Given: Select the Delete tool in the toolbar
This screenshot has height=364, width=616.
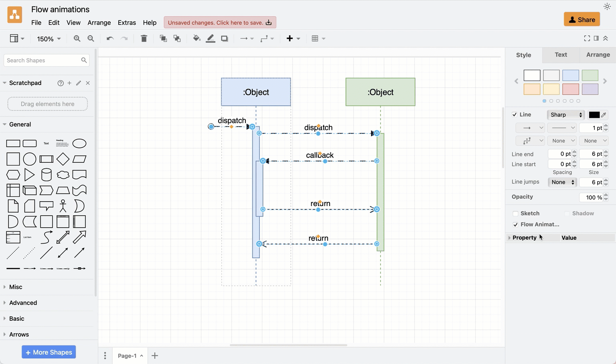Looking at the screenshot, I should (x=144, y=38).
